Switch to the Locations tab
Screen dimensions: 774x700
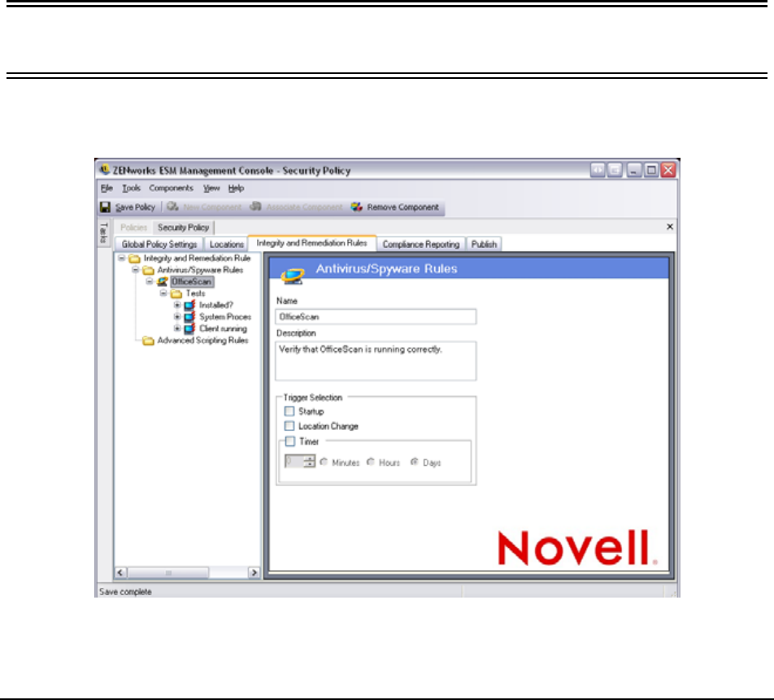(227, 245)
